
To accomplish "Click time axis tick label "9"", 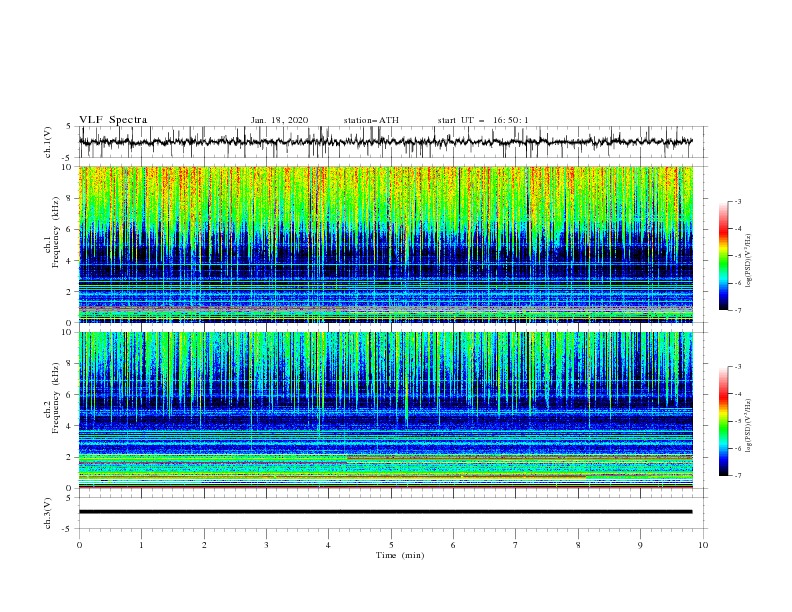I will (640, 545).
